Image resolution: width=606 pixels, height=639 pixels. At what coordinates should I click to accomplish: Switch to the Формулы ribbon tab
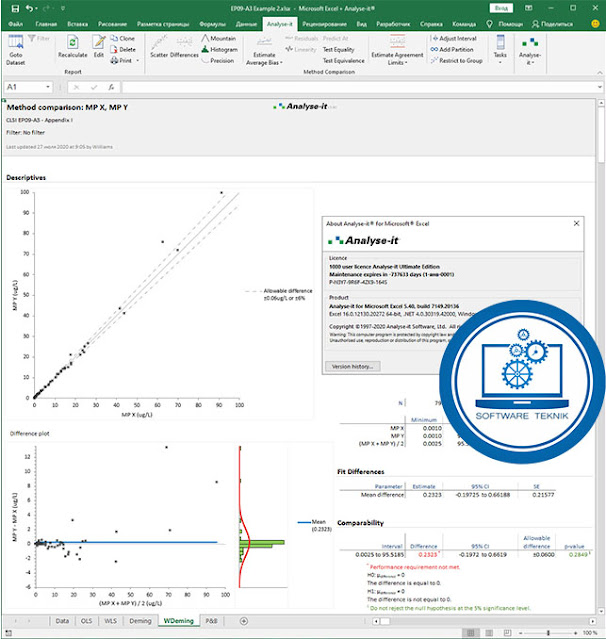(x=212, y=24)
